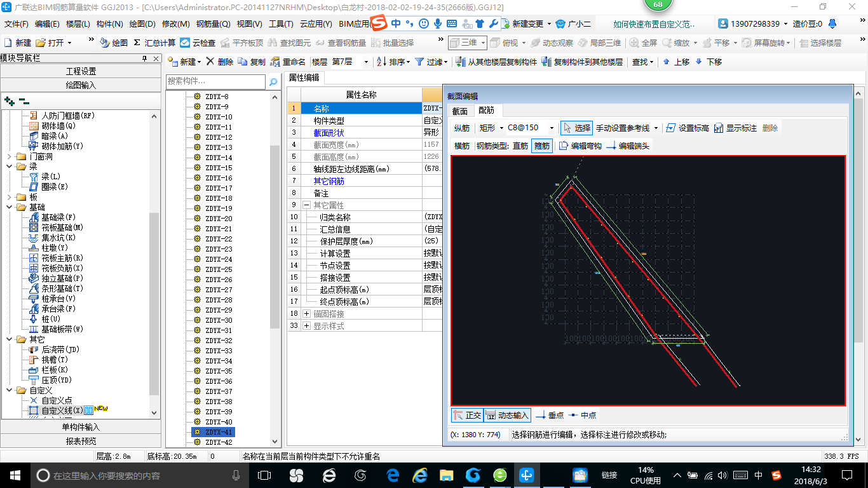This screenshot has height=488, width=868.
Task: Click the 单构件输入 button
Action: 81,427
